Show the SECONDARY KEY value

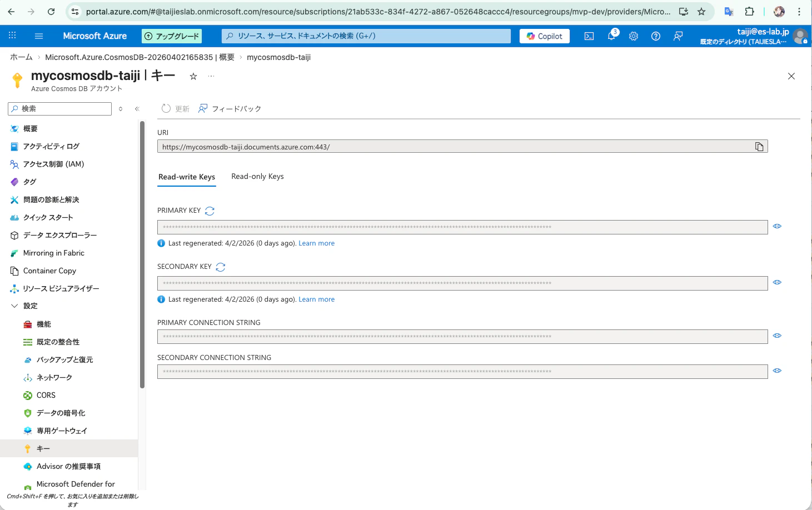coord(777,282)
